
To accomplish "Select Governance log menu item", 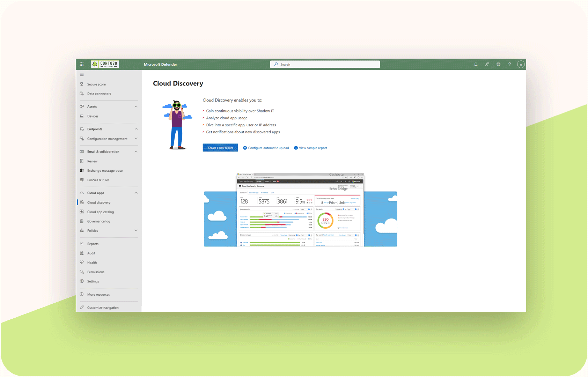I will [98, 221].
